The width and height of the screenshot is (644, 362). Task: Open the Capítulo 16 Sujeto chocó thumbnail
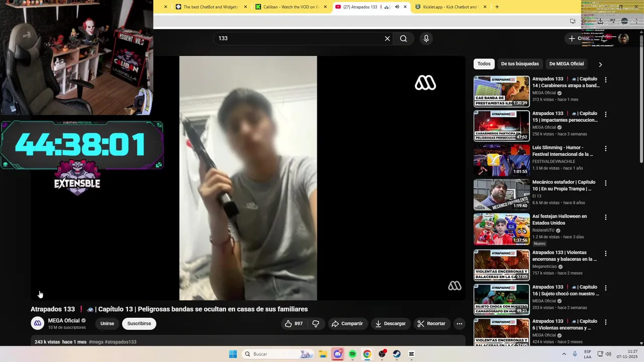click(x=502, y=300)
